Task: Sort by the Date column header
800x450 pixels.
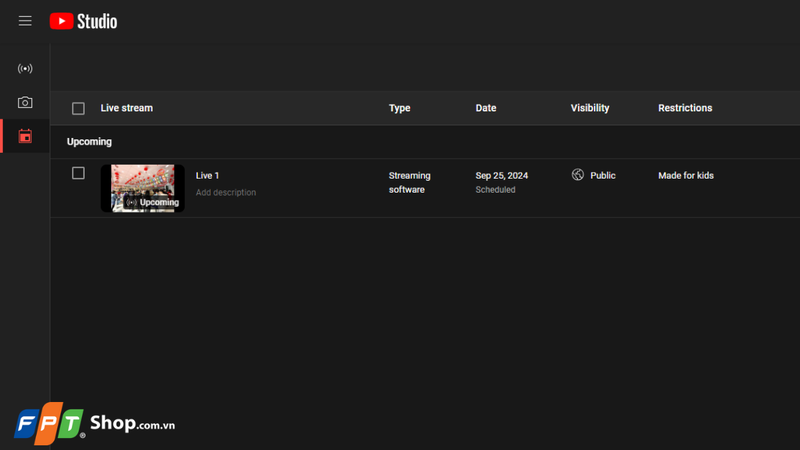Action: (486, 108)
